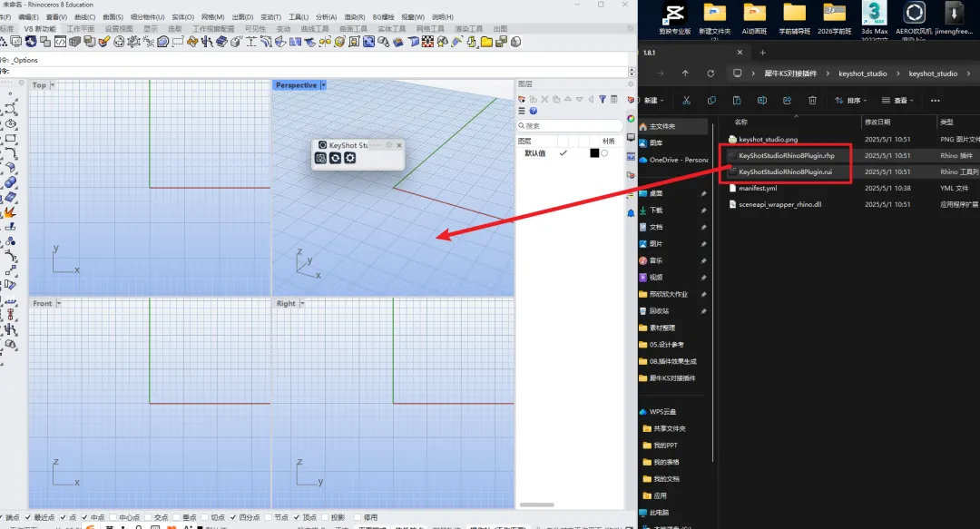
Task: Open Rhino 实体(O) menu
Action: click(182, 17)
